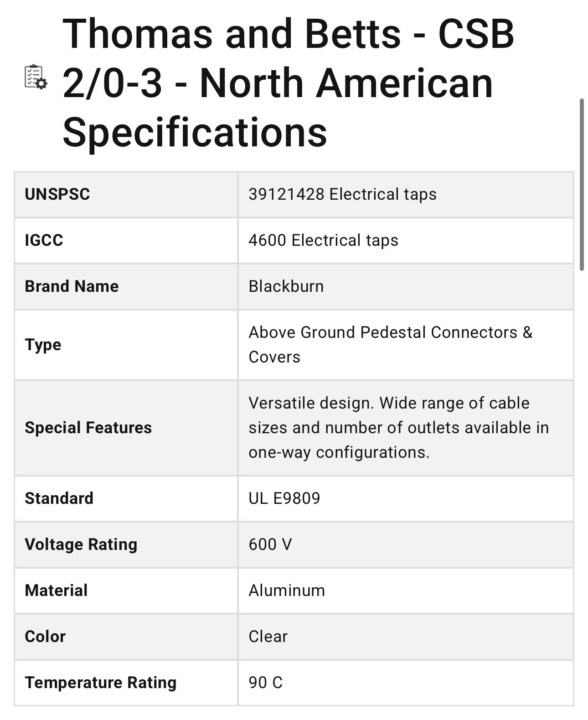
Task: Select the 600 V value
Action: 270,544
